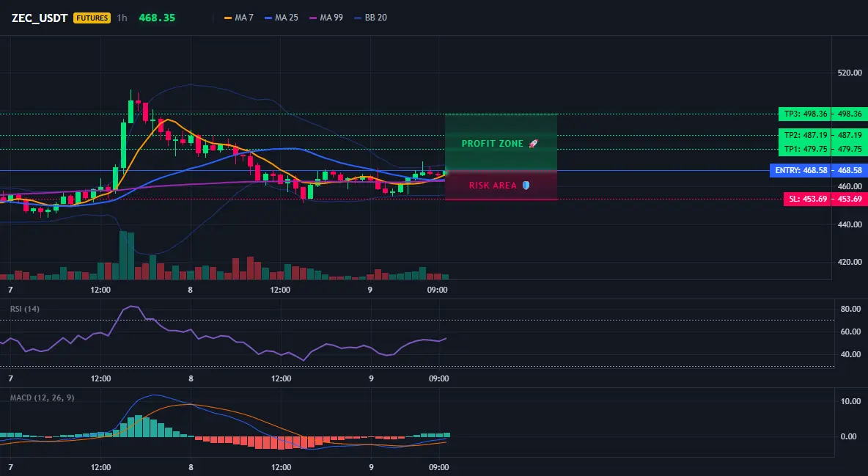Toggle the MA 25 legend entry
The height and width of the screenshot is (476, 868).
pos(282,18)
